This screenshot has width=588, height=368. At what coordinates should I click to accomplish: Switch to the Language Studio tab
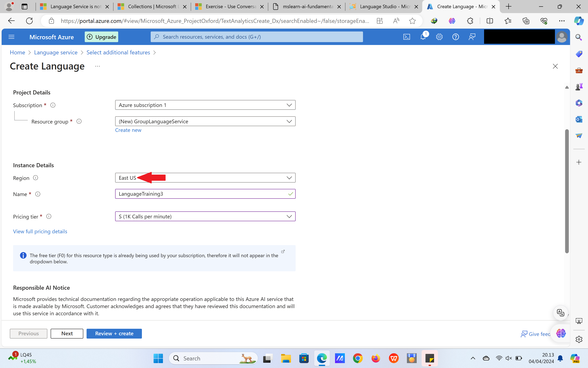coord(384,7)
